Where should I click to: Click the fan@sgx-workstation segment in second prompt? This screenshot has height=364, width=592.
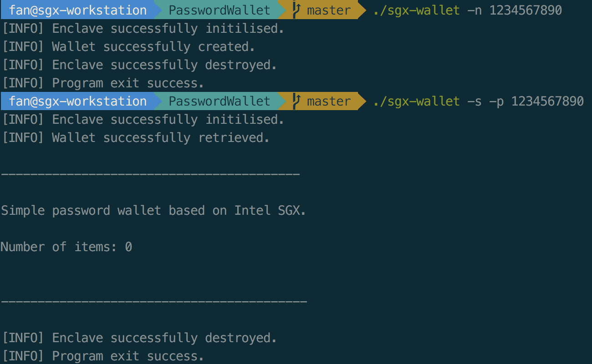click(78, 101)
